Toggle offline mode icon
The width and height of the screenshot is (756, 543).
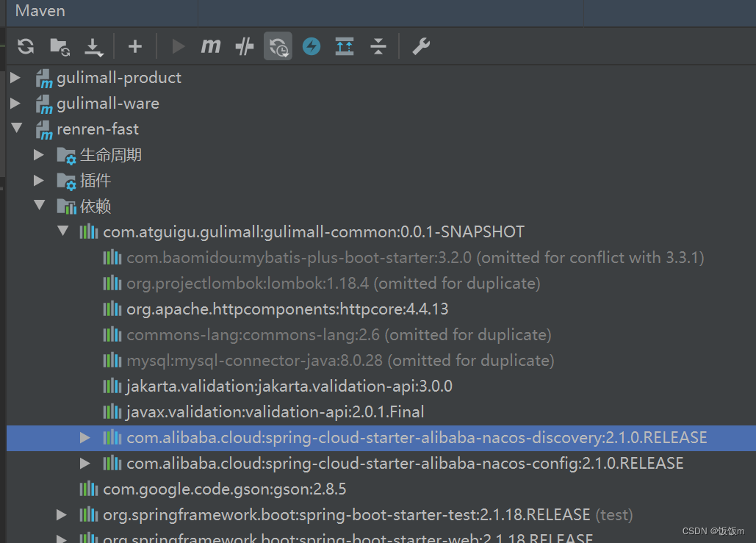point(245,46)
